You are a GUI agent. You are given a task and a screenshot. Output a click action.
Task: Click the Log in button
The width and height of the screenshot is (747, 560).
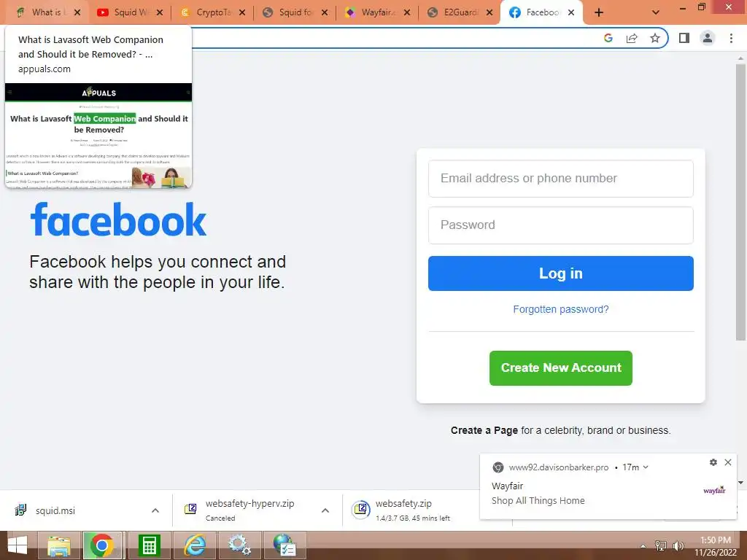tap(561, 273)
